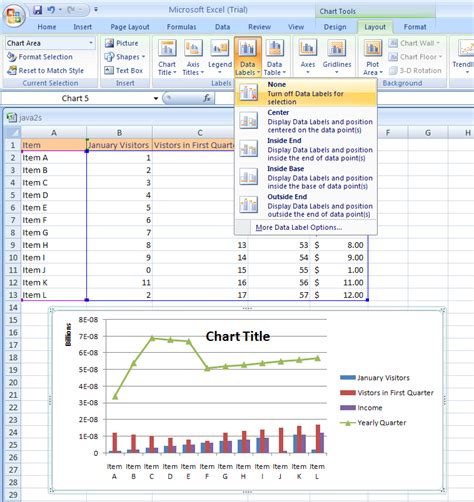
Task: Select the Data ribbon tab
Action: [x=222, y=27]
